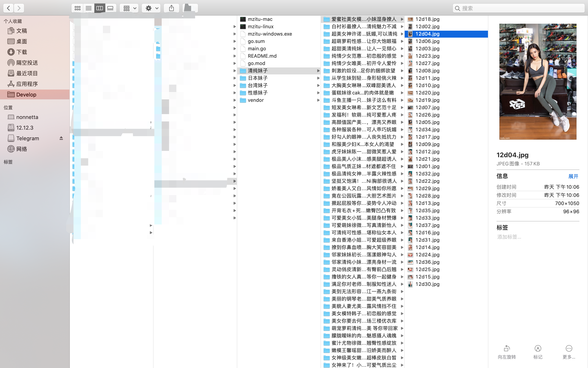Select the mzitu-windows.exe file
588x368 pixels.
click(x=279, y=34)
